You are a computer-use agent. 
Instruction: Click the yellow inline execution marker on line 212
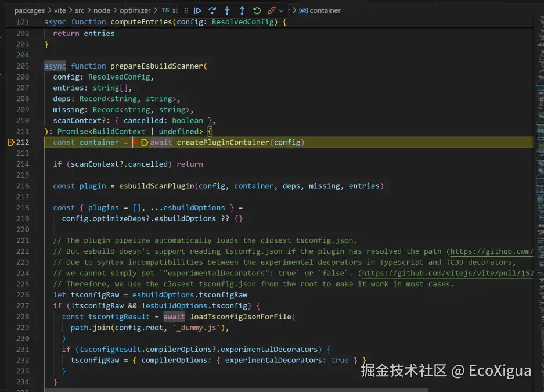pos(145,142)
